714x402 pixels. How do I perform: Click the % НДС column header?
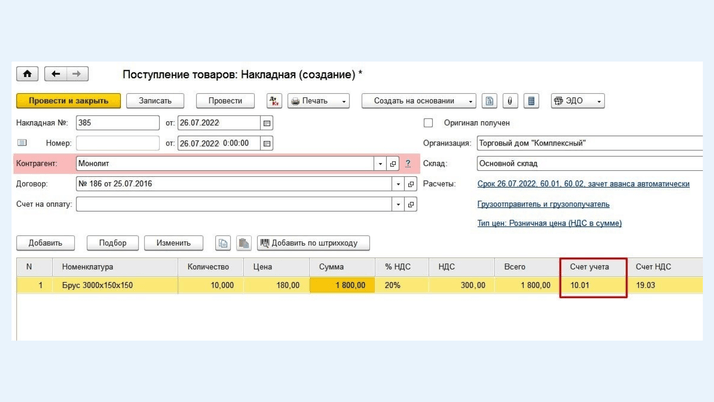[402, 267]
